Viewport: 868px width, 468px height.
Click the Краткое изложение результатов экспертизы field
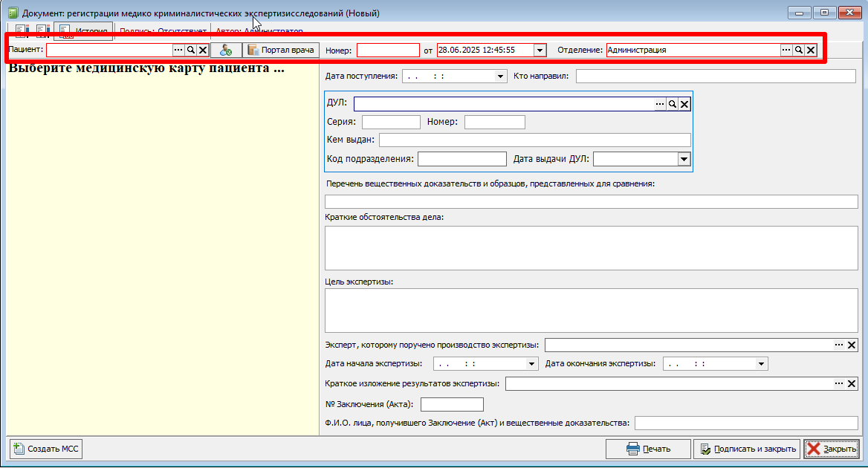tap(670, 384)
